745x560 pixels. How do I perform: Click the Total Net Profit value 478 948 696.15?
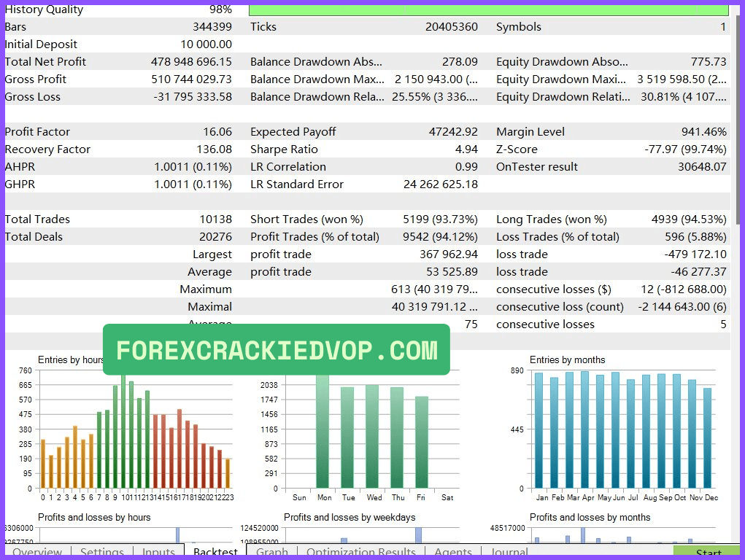[191, 62]
